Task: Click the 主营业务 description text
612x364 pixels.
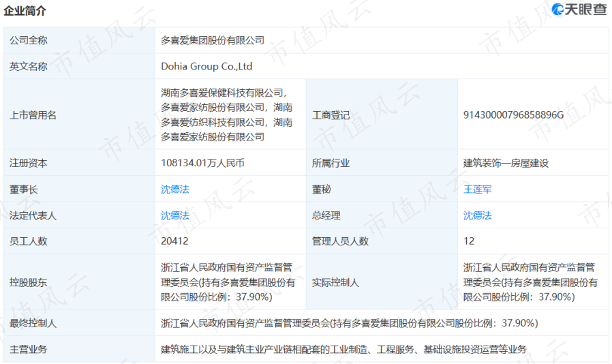Action: pyautogui.click(x=343, y=349)
